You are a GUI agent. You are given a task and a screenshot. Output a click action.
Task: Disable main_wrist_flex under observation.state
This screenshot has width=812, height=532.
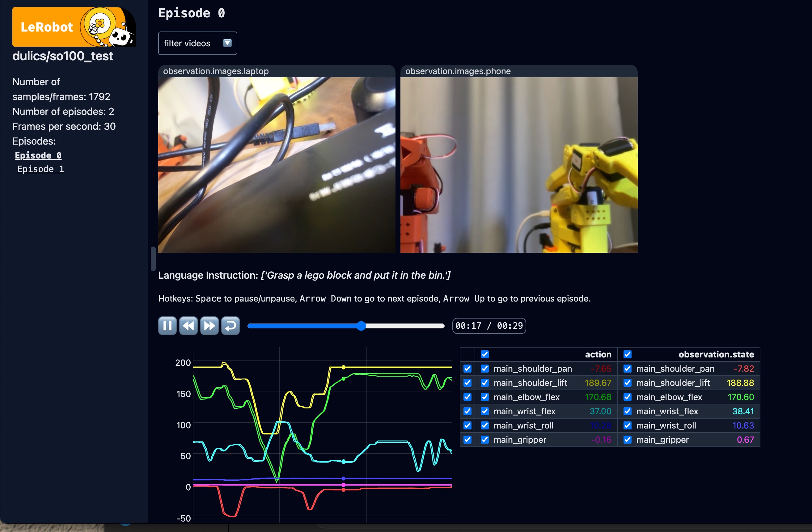pos(627,411)
